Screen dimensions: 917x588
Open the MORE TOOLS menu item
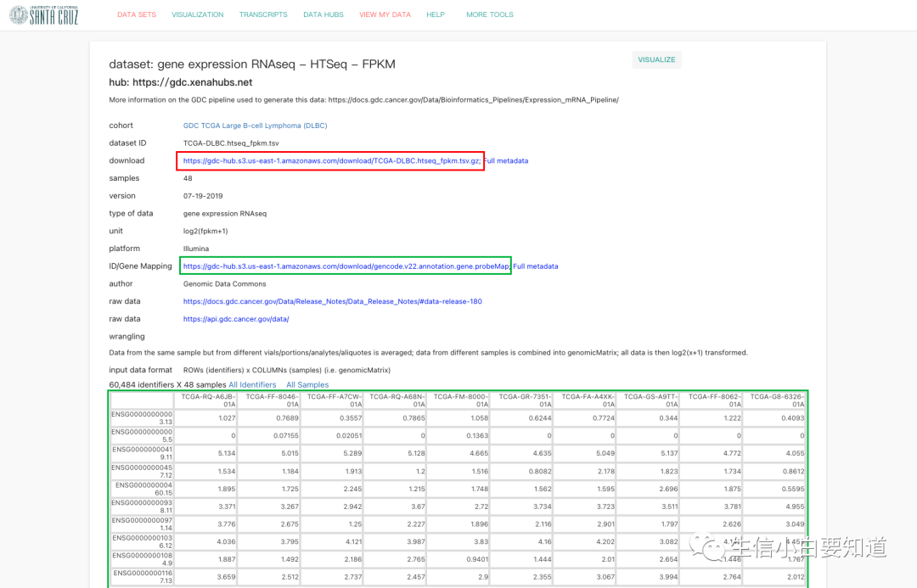click(x=490, y=14)
